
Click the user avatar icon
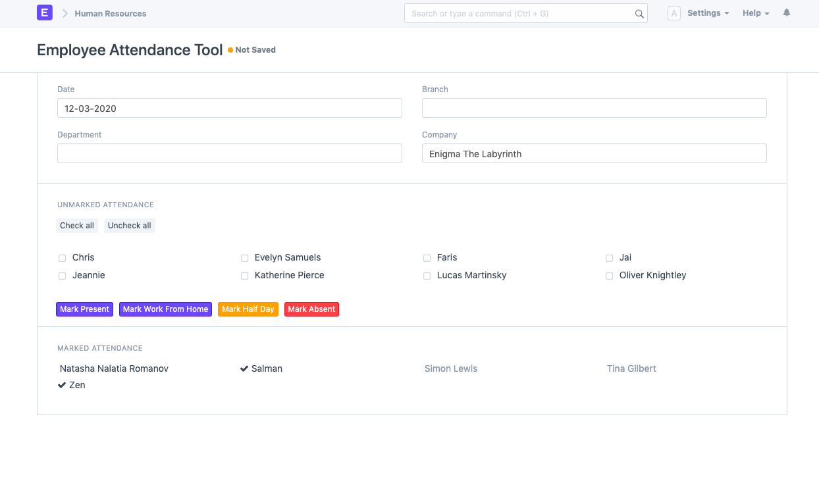(x=674, y=13)
